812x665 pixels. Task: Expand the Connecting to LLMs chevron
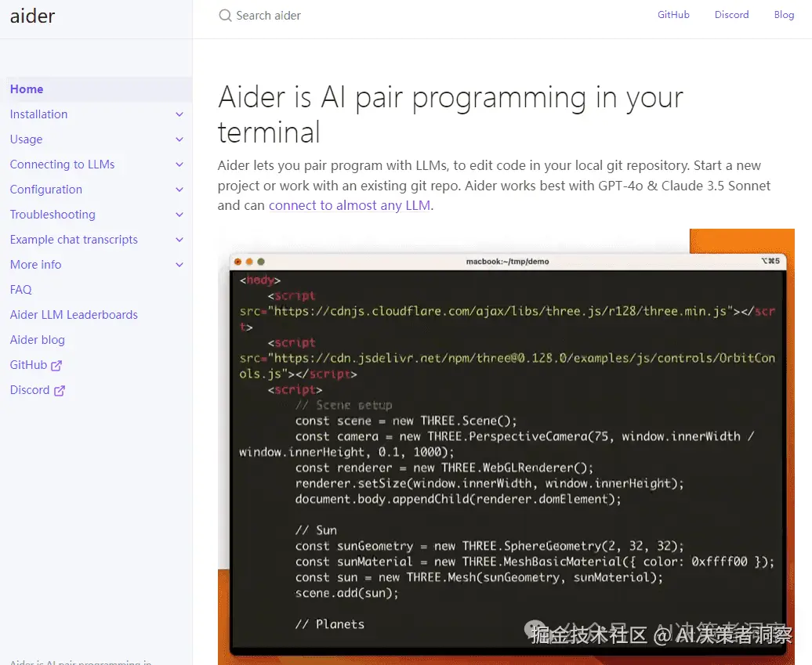179,164
